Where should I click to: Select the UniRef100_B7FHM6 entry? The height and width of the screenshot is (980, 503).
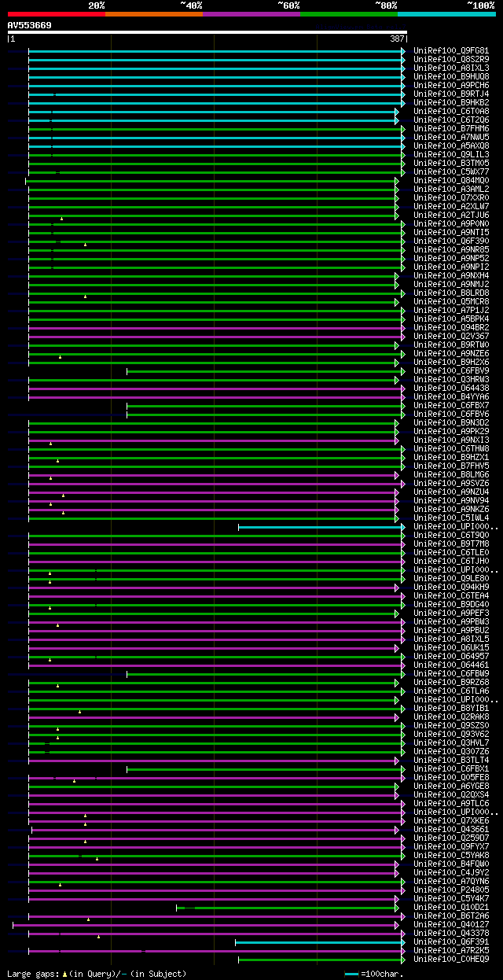[452, 129]
